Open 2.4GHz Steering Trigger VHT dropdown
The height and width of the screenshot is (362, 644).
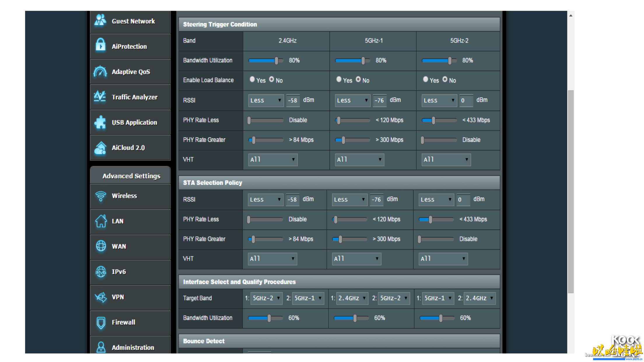pyautogui.click(x=273, y=160)
